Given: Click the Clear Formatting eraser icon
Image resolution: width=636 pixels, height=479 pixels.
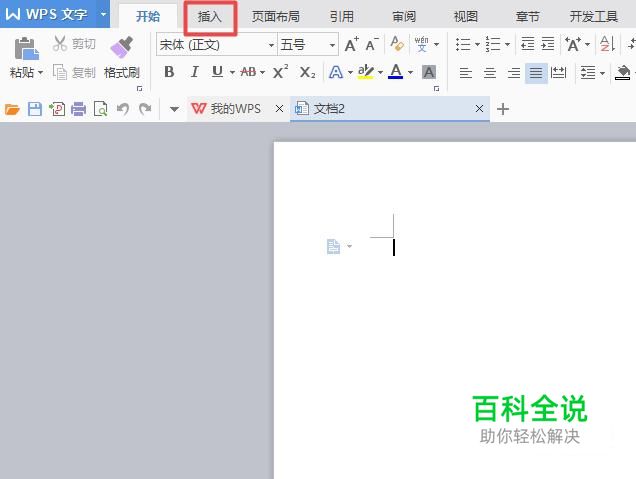Looking at the screenshot, I should 397,43.
